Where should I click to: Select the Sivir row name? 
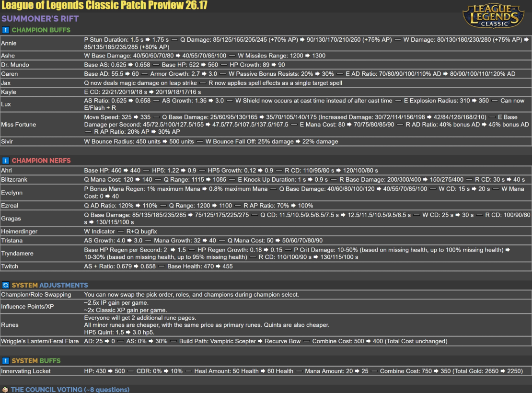coord(7,141)
